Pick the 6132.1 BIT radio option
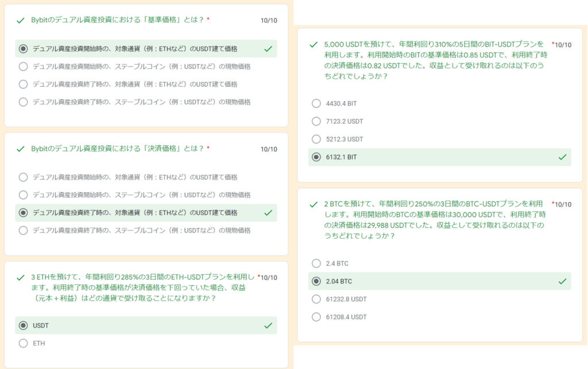The width and height of the screenshot is (588, 369). pos(316,157)
